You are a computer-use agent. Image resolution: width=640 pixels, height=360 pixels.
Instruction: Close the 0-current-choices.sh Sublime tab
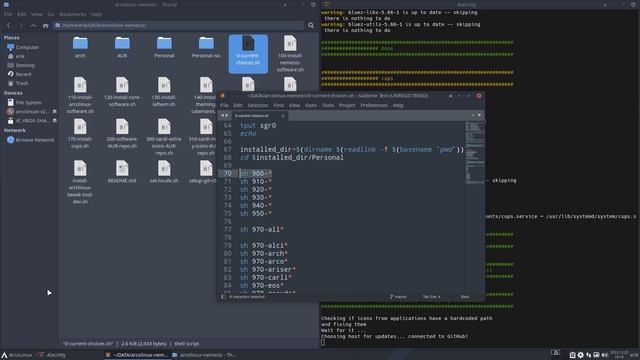[283, 116]
